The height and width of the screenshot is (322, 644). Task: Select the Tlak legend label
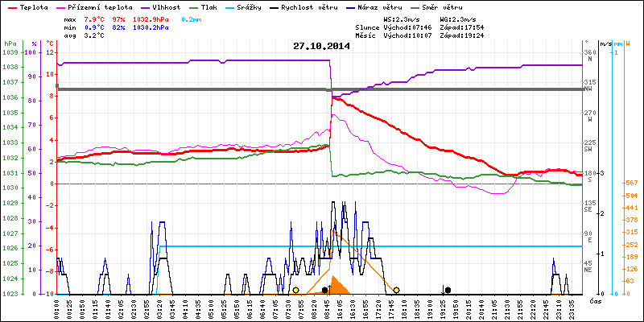coord(209,7)
